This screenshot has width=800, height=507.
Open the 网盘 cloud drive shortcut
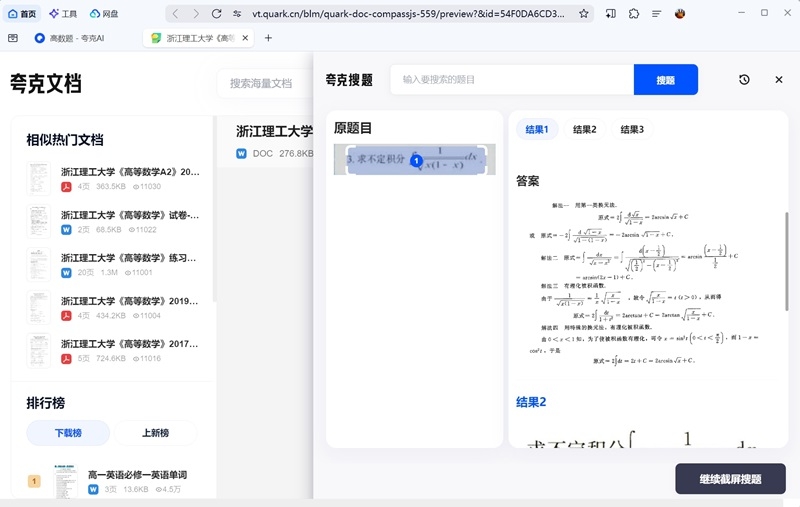pyautogui.click(x=104, y=14)
